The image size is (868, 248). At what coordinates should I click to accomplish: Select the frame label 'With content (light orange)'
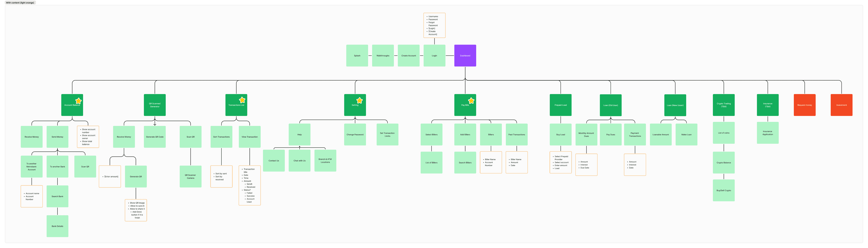pyautogui.click(x=20, y=3)
